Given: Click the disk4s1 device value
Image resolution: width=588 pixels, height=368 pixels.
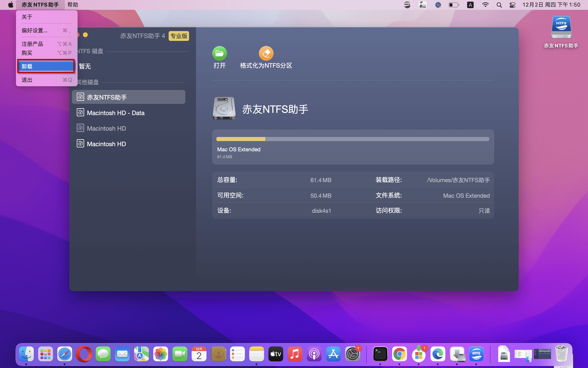Looking at the screenshot, I should pos(321,211).
